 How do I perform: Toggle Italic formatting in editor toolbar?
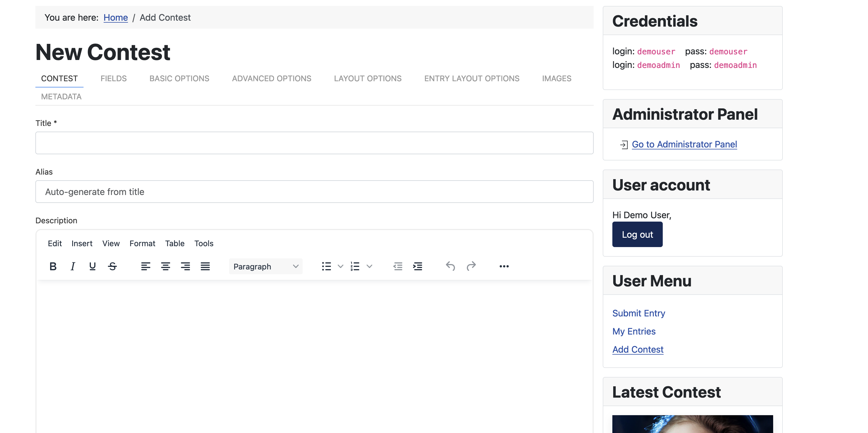72,266
